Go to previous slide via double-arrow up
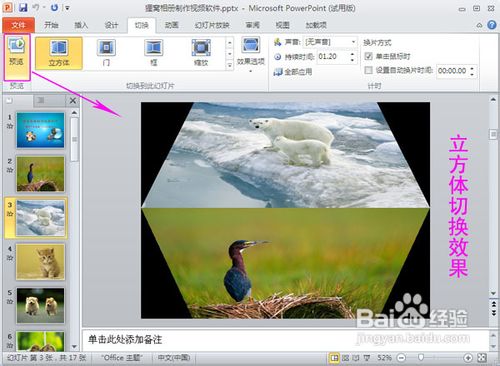This screenshot has width=500, height=366. pyautogui.click(x=493, y=304)
